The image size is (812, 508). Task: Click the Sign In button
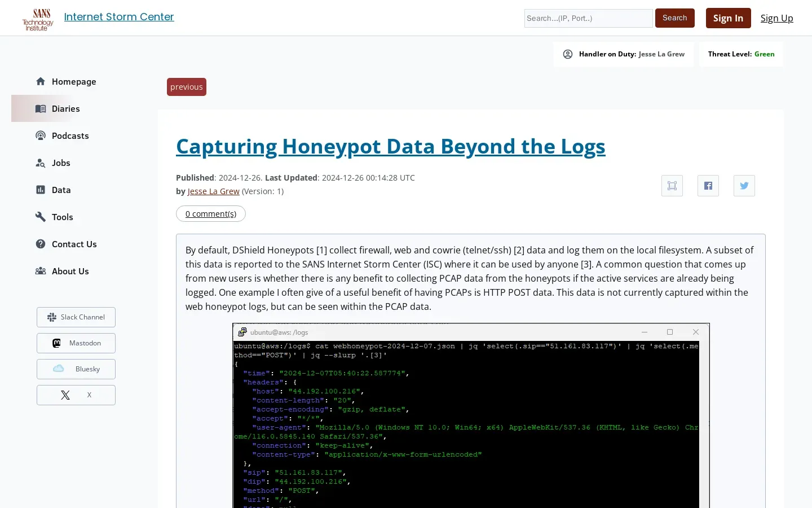(728, 18)
